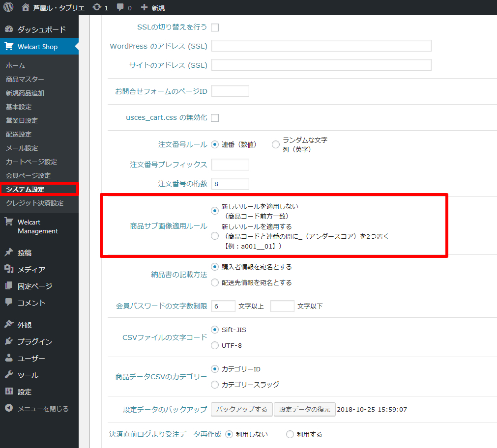Click the メニューを閉じる collapse arrow icon
497x448 pixels.
pyautogui.click(x=9, y=408)
